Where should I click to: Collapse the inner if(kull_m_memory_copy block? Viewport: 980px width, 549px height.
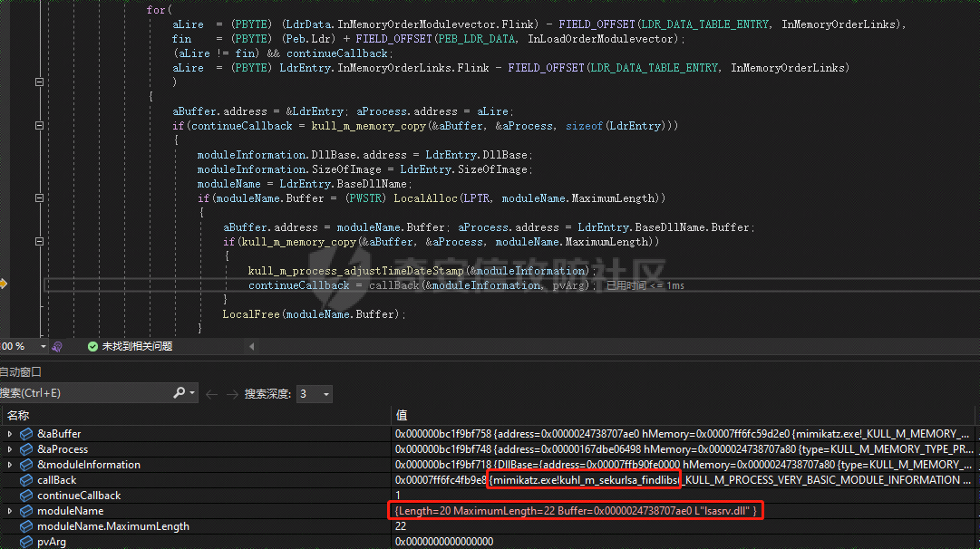pos(39,241)
